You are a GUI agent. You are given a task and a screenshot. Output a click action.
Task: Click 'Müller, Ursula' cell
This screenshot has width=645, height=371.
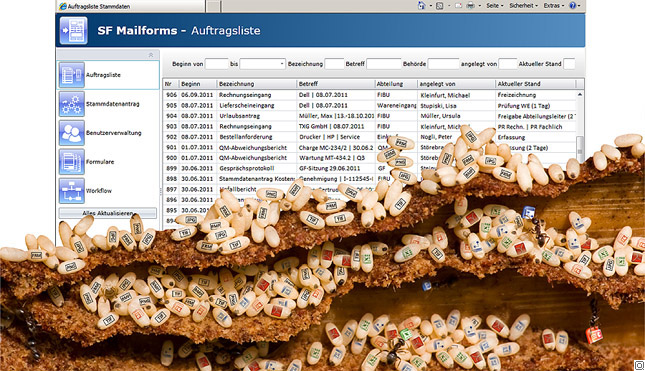point(440,116)
